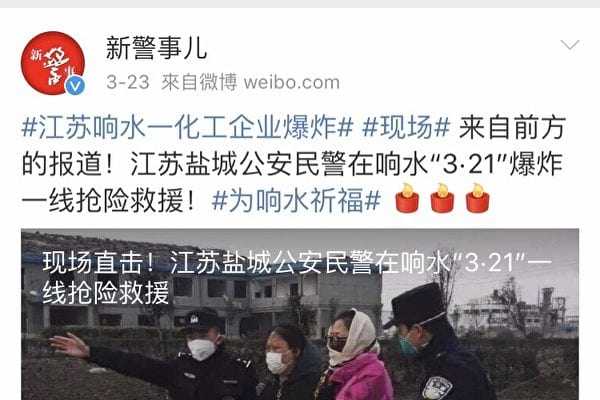Click the blue verified V badge
The image size is (600, 400).
[x=75, y=85]
